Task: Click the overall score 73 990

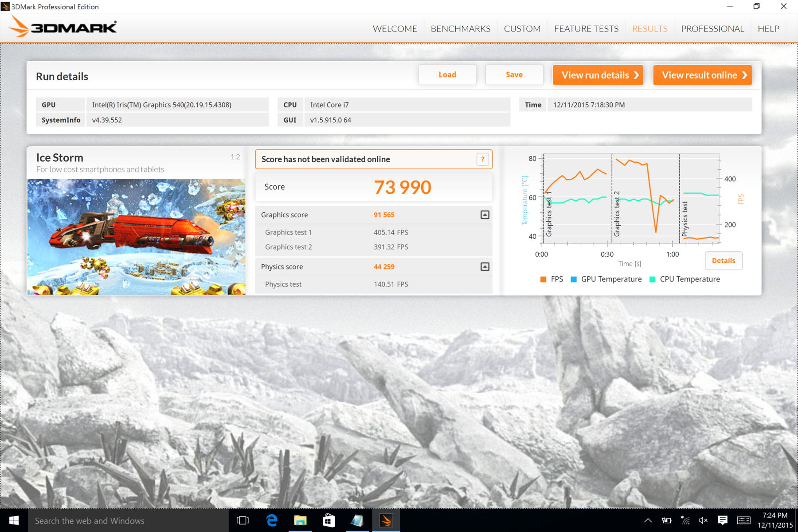Action: pos(403,187)
